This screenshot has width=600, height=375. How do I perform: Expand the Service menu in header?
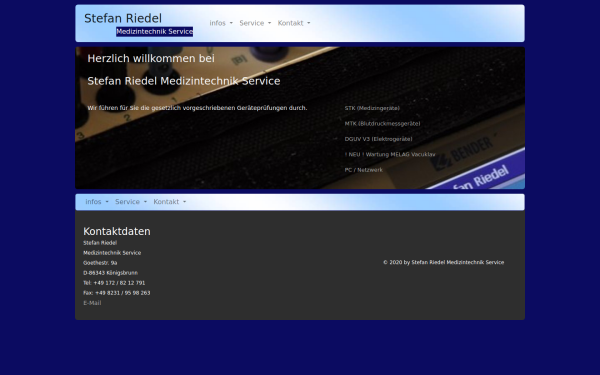point(255,23)
